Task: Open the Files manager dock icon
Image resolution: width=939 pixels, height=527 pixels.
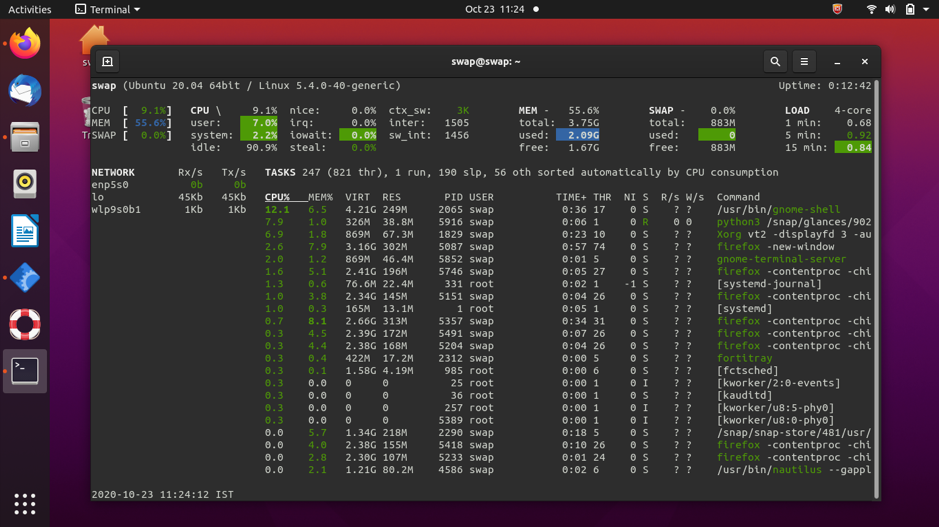Action: pos(25,137)
